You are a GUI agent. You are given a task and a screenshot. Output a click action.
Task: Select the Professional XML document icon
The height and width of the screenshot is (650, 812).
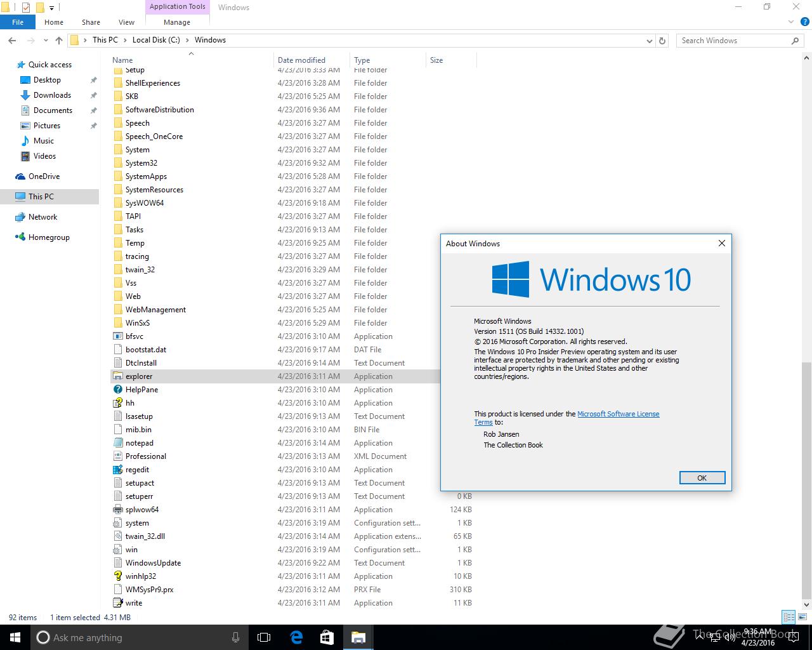(117, 456)
